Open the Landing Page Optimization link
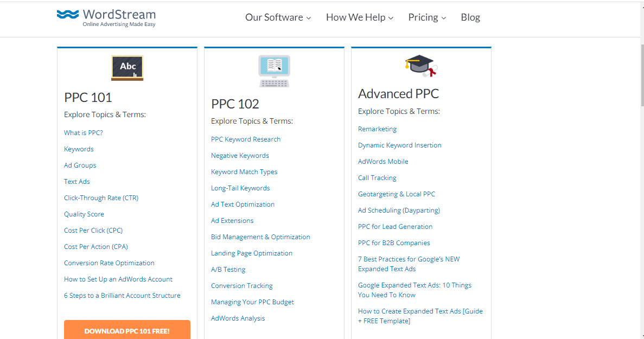 pyautogui.click(x=252, y=253)
